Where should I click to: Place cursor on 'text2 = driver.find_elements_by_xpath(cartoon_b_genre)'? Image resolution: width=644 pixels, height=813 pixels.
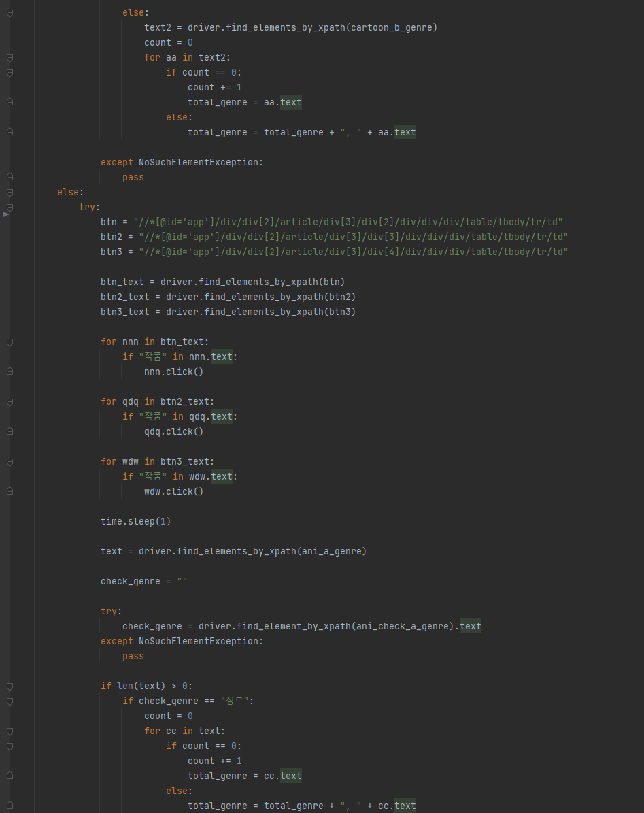coord(290,27)
